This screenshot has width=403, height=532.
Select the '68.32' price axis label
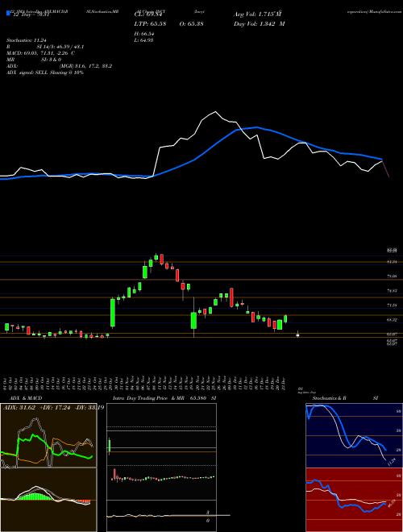(392, 320)
